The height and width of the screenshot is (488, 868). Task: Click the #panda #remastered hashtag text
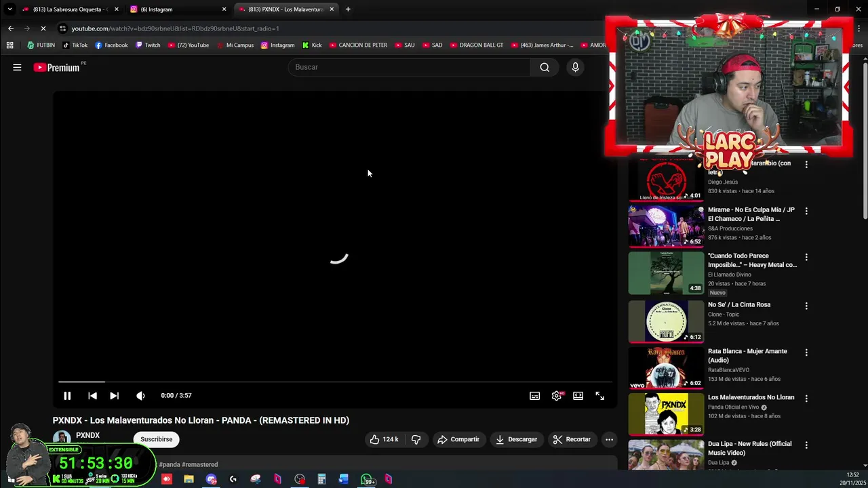(x=189, y=464)
